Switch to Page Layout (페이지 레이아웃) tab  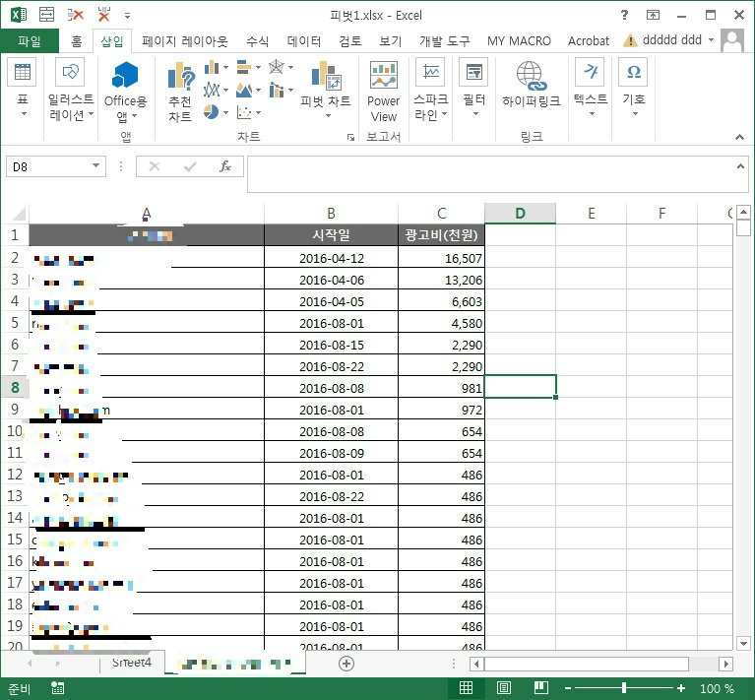(x=184, y=41)
